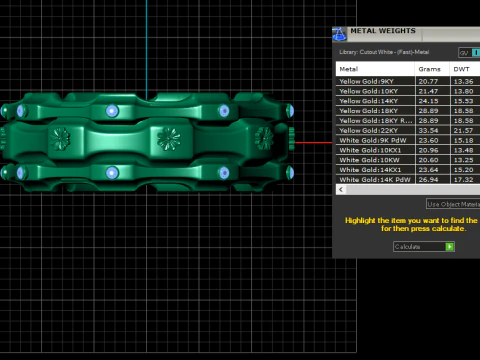Click the 13.80 DWT value
The width and height of the screenshot is (480, 360).
point(464,91)
